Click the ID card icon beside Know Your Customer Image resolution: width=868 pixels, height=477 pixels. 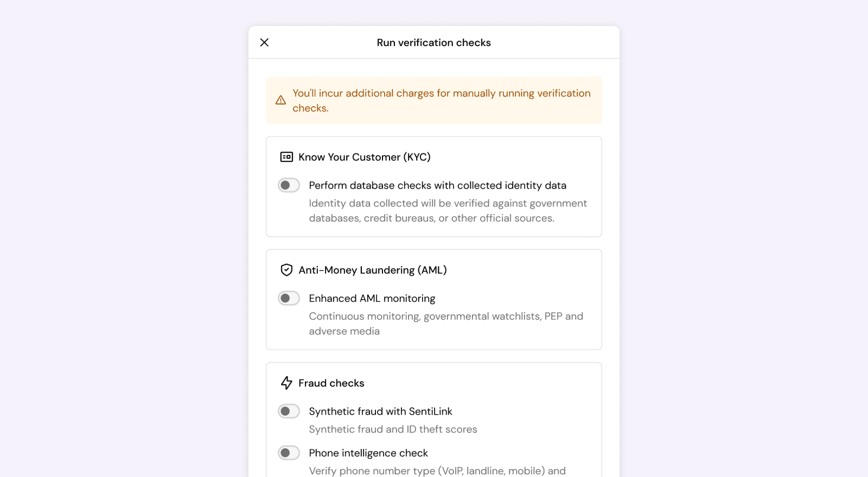coord(286,157)
